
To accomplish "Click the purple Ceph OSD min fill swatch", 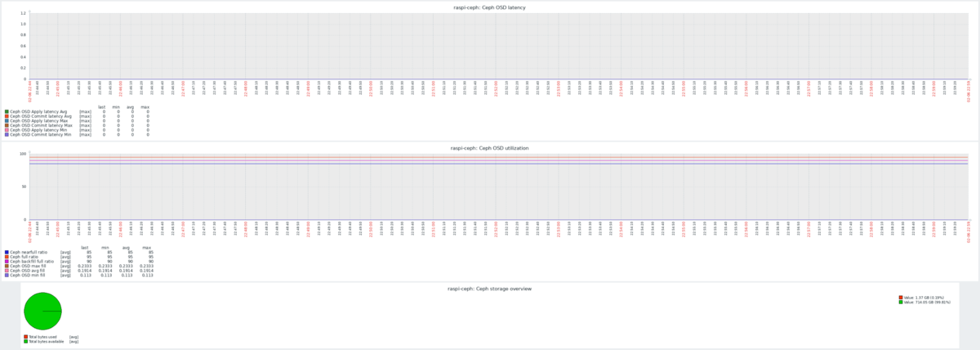I will 7,275.
